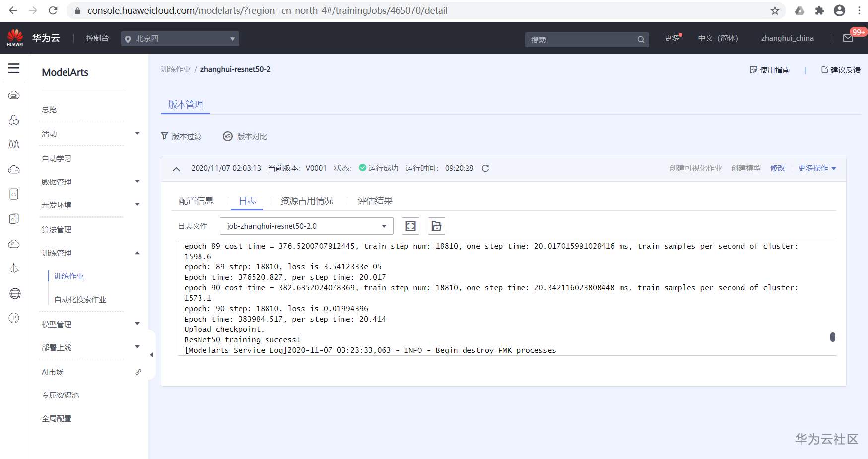Viewport: 868px width, 459px height.
Task: Click the 版本对比 button
Action: tap(245, 136)
